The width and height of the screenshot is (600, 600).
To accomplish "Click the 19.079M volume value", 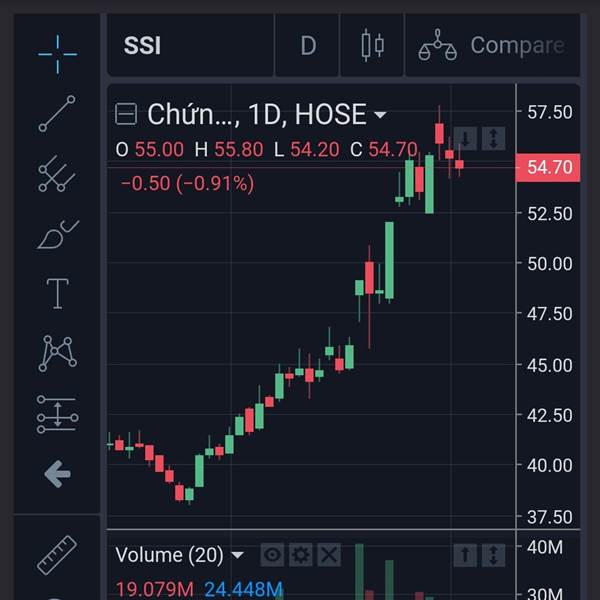I will click(155, 590).
